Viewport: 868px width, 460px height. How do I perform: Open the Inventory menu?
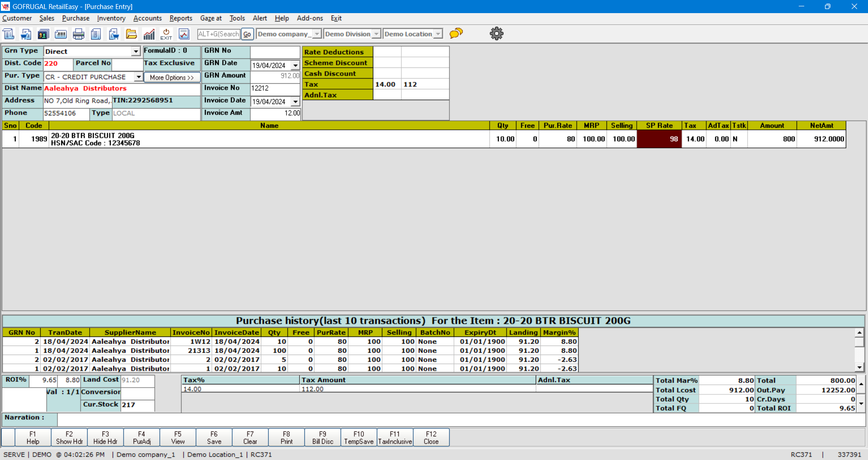point(111,18)
